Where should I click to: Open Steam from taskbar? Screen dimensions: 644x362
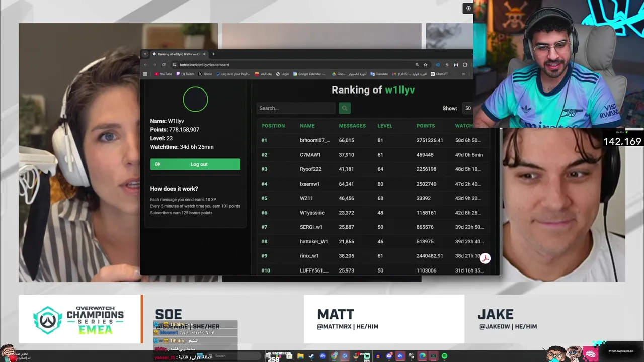[311, 356]
